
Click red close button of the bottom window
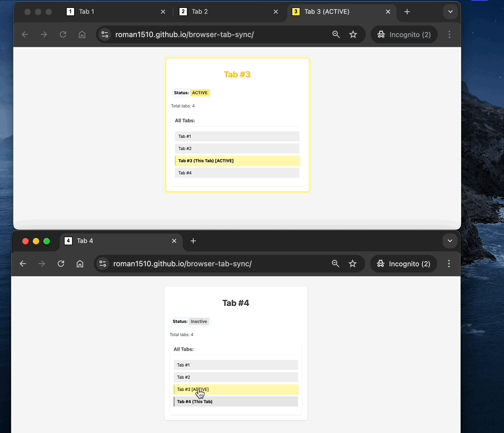click(x=25, y=241)
